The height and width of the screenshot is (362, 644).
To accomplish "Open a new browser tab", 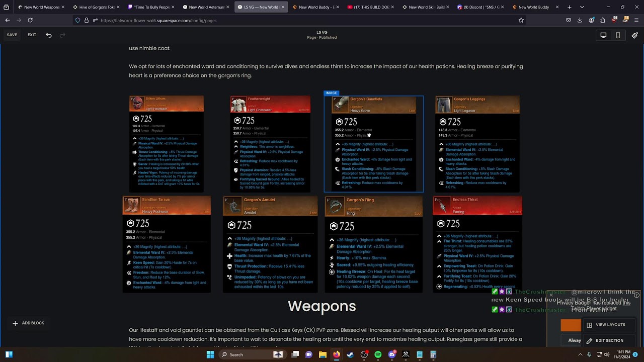I will point(569,7).
